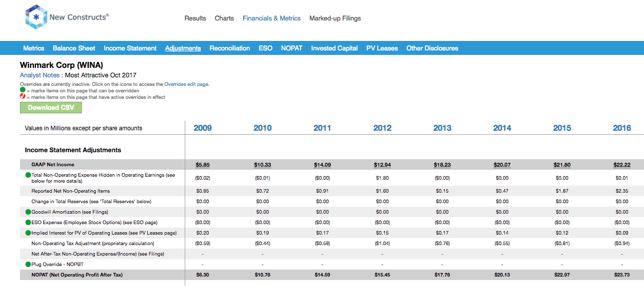Open the Results page

tap(195, 18)
